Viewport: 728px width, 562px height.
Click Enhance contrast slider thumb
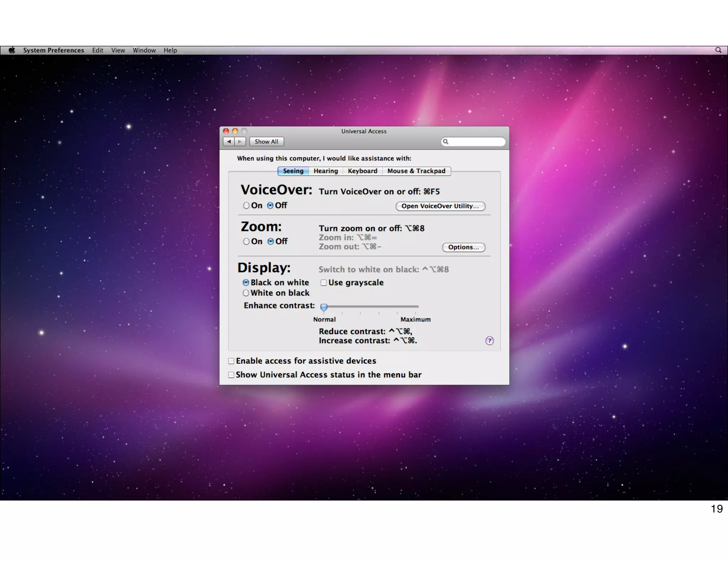(x=323, y=307)
